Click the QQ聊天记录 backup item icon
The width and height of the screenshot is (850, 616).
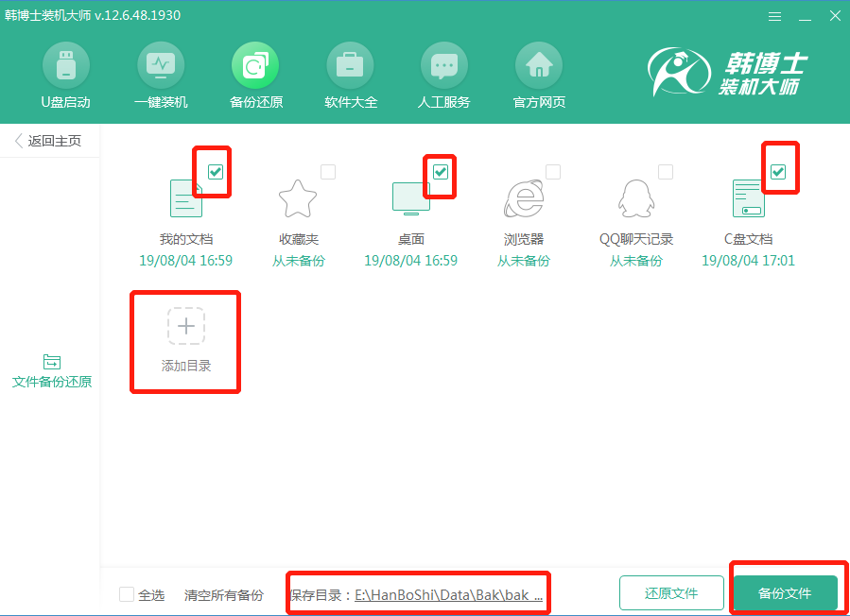point(636,197)
